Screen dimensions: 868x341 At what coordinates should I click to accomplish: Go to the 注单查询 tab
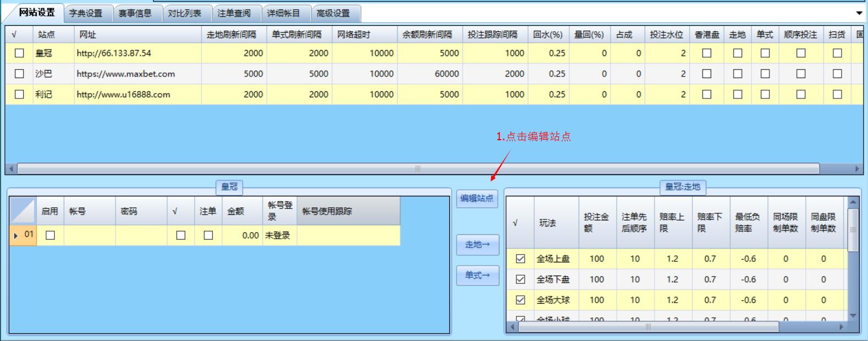point(234,13)
